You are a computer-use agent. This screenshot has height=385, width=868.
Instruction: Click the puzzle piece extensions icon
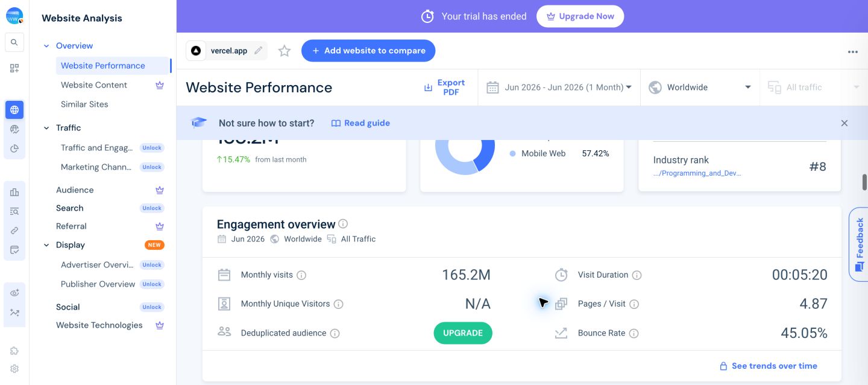(x=14, y=351)
